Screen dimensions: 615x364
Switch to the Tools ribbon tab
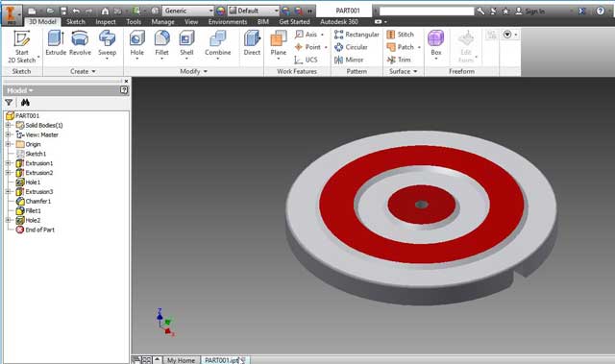[134, 22]
